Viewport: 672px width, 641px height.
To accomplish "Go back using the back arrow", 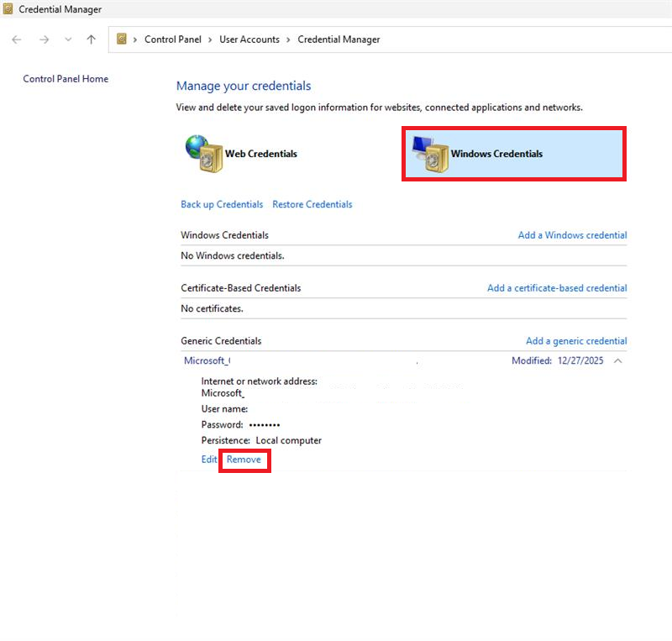I will click(17, 39).
